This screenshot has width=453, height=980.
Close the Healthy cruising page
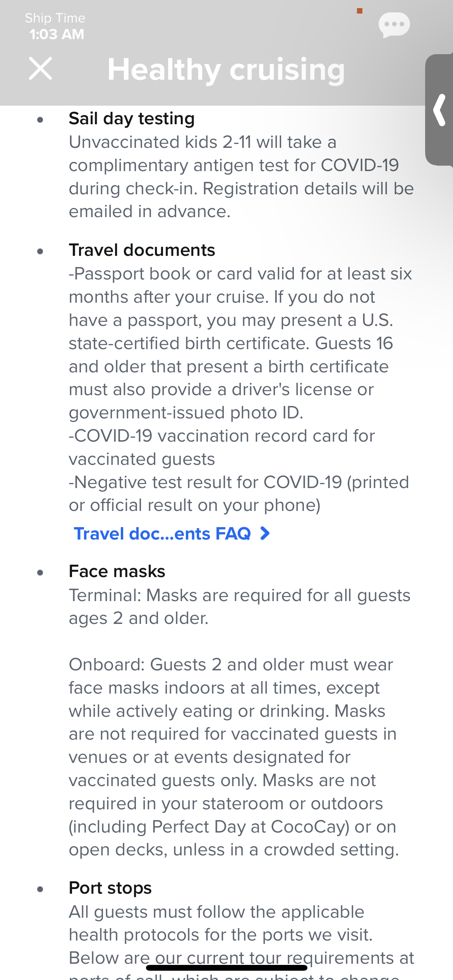point(41,69)
